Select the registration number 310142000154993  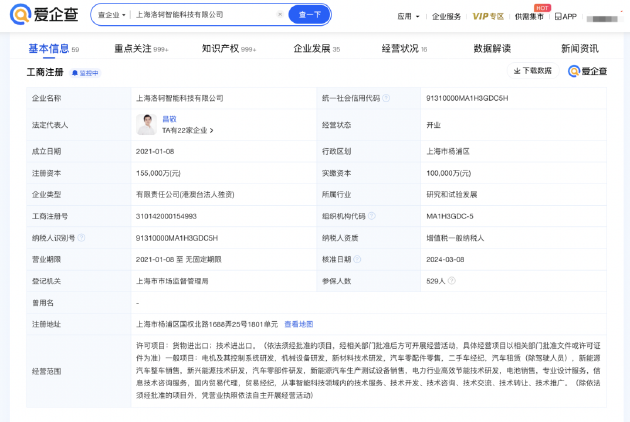[166, 216]
